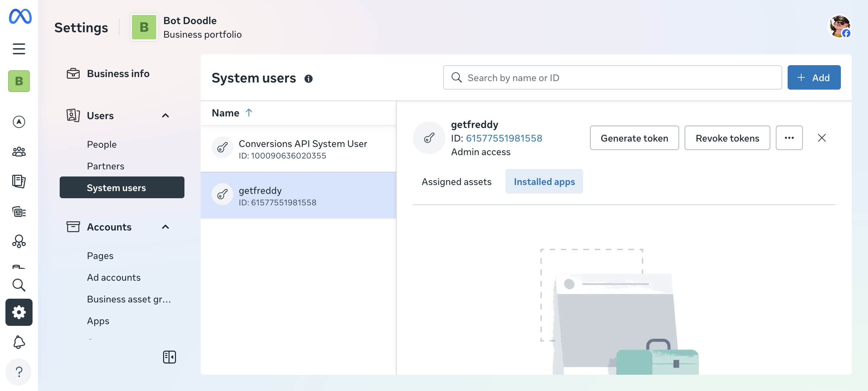Select the Installed apps tab

pyautogui.click(x=544, y=182)
